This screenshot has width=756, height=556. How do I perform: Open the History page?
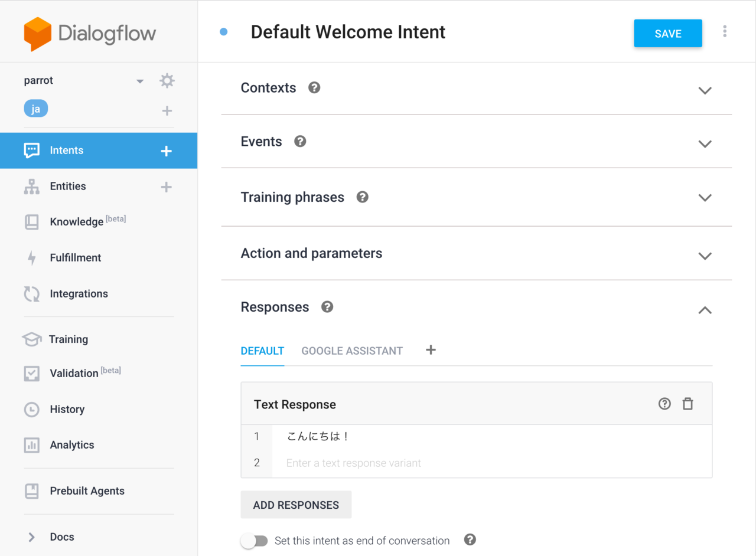click(x=67, y=410)
